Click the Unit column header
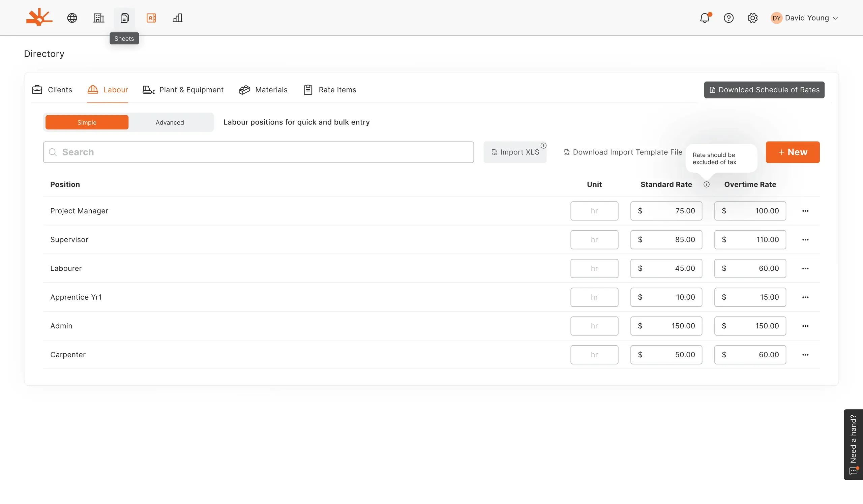The image size is (863, 504). click(594, 184)
